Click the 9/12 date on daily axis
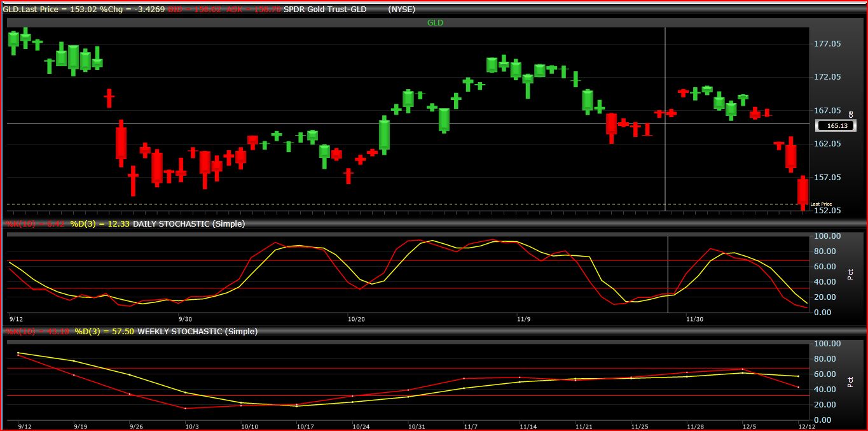The height and width of the screenshot is (431, 868). click(17, 318)
